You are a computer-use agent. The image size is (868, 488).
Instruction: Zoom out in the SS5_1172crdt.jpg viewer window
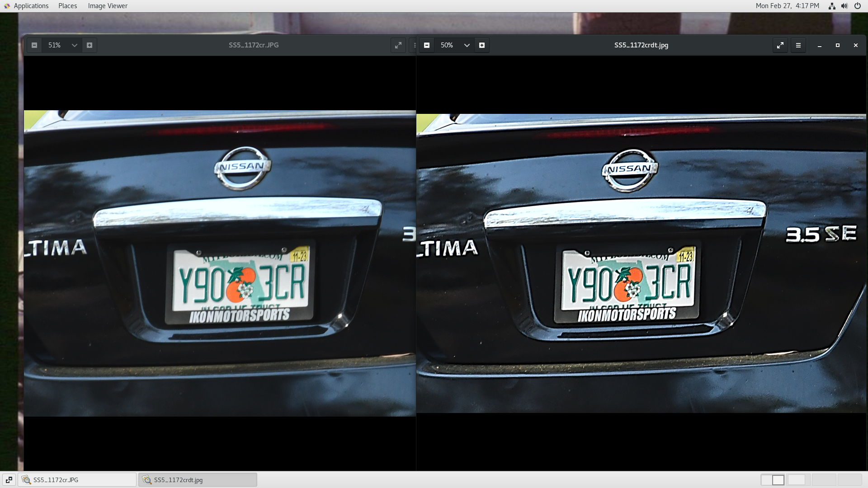pyautogui.click(x=427, y=45)
